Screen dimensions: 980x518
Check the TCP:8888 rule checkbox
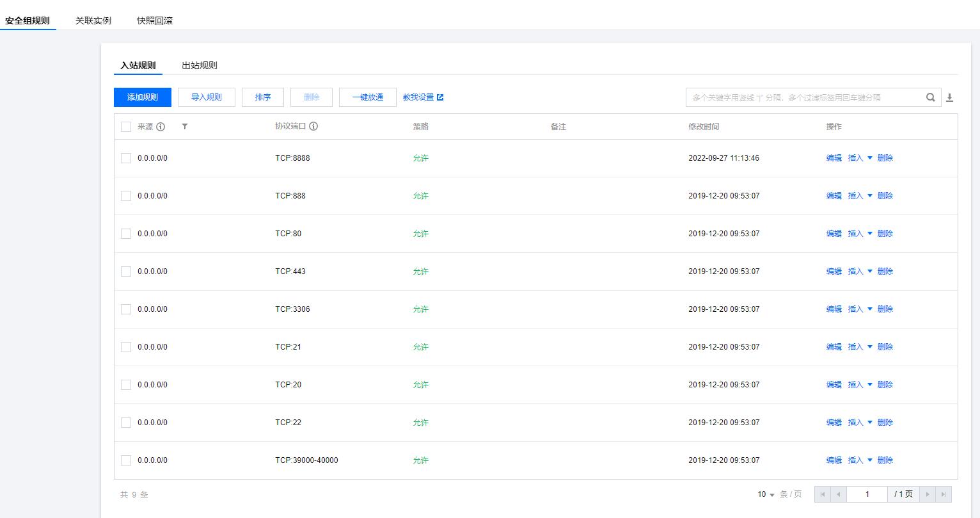pos(126,158)
